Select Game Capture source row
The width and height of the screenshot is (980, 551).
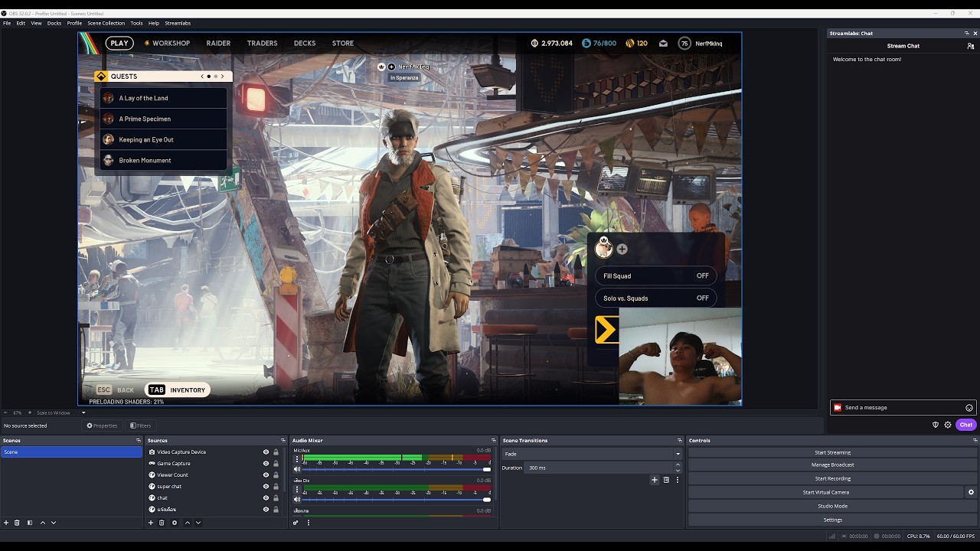coord(205,463)
